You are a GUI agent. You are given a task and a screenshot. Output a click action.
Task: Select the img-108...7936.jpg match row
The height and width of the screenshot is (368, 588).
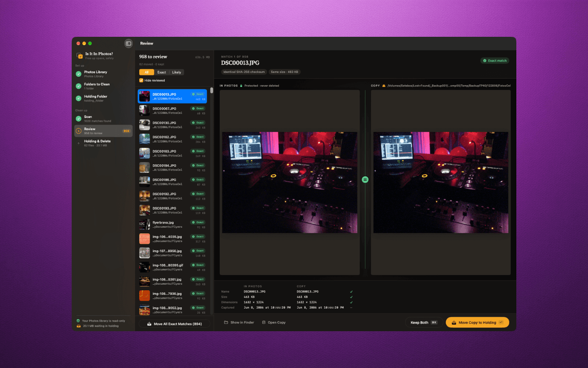click(172, 296)
